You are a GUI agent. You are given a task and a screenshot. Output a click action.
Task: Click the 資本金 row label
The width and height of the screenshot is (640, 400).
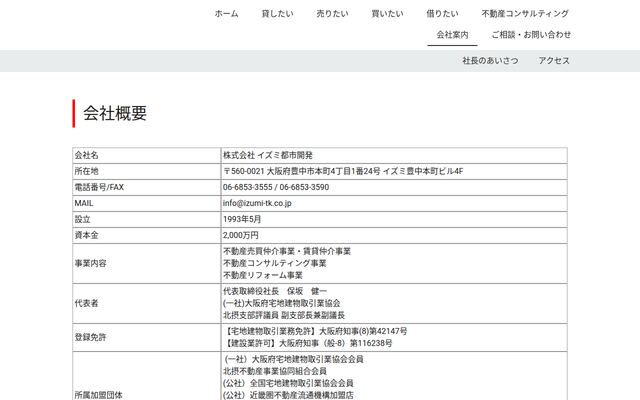87,235
